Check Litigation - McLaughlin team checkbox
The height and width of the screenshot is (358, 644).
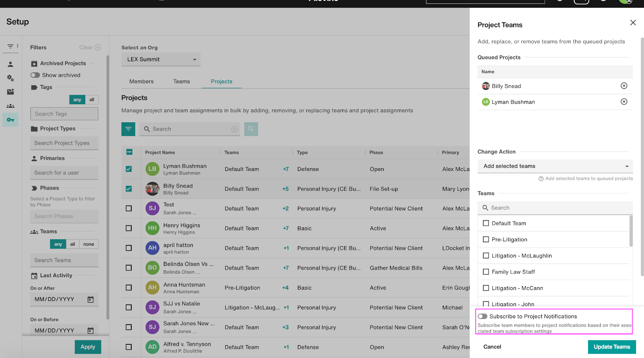(x=486, y=255)
